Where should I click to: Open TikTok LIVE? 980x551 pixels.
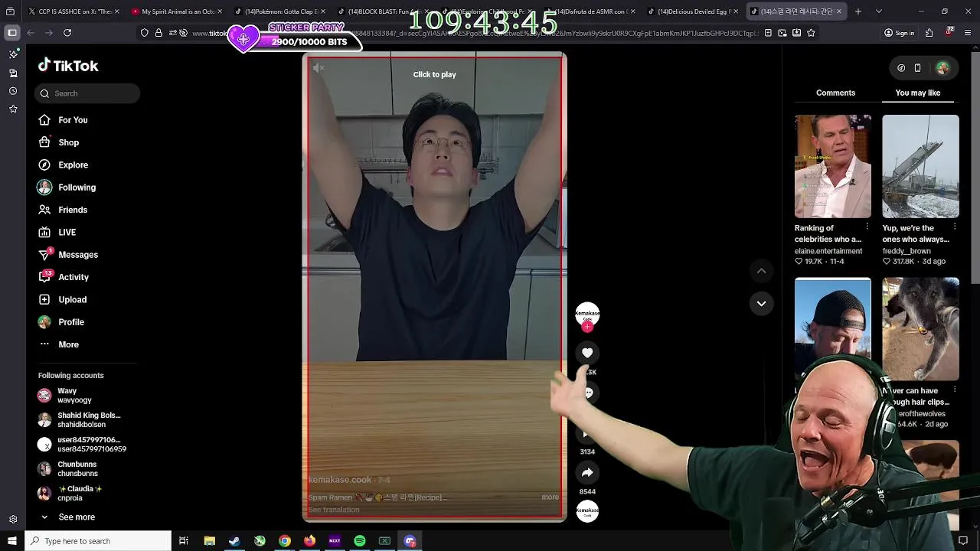coord(57,232)
